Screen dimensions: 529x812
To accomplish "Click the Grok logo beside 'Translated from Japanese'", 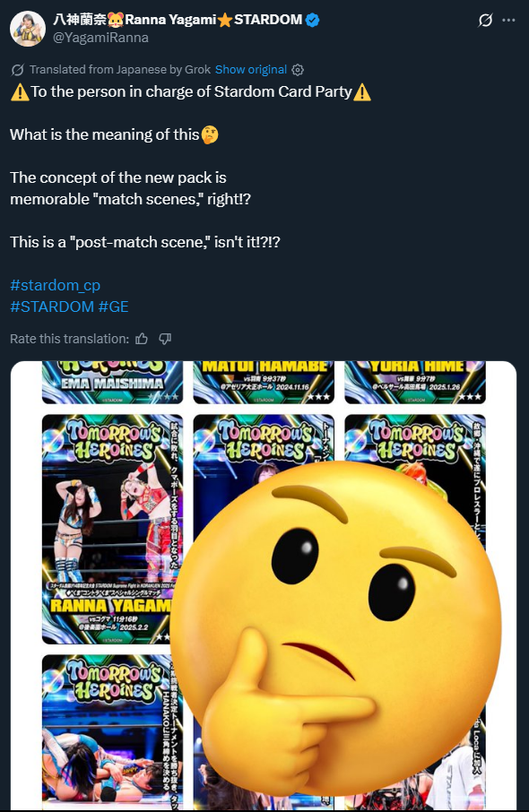I will (x=18, y=69).
